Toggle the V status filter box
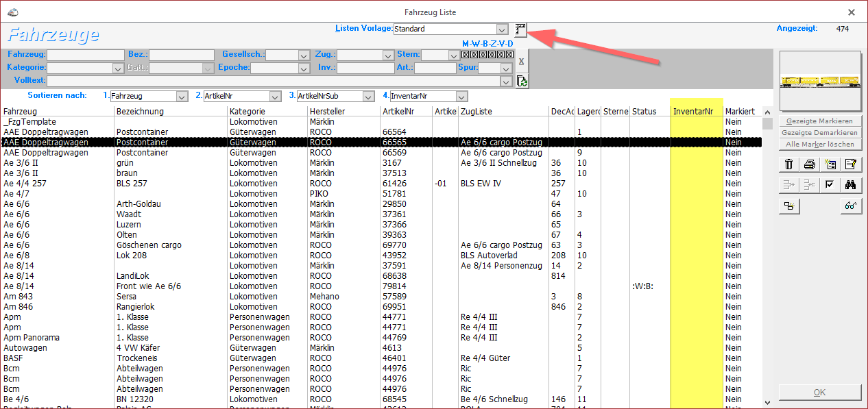868x409 pixels. pos(501,54)
